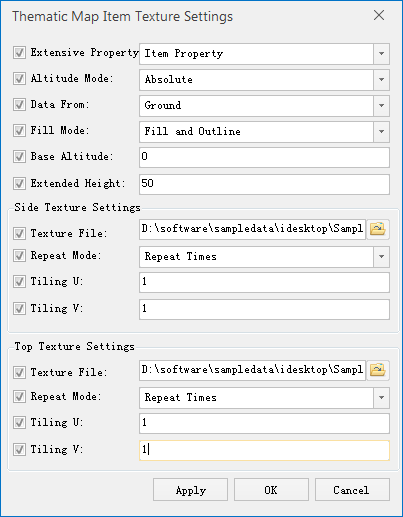Toggle the Extensive Property checkbox
Screen dimensions: 403x517
pyautogui.click(x=19, y=53)
